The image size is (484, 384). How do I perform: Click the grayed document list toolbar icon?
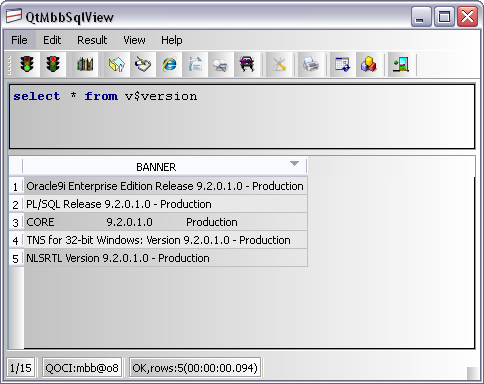(x=195, y=64)
